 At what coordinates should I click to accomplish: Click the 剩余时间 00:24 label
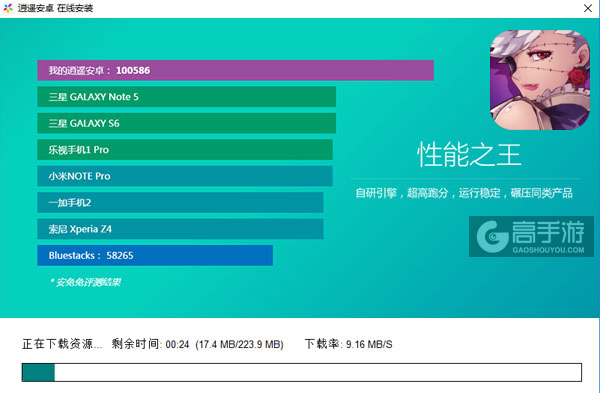click(x=150, y=344)
